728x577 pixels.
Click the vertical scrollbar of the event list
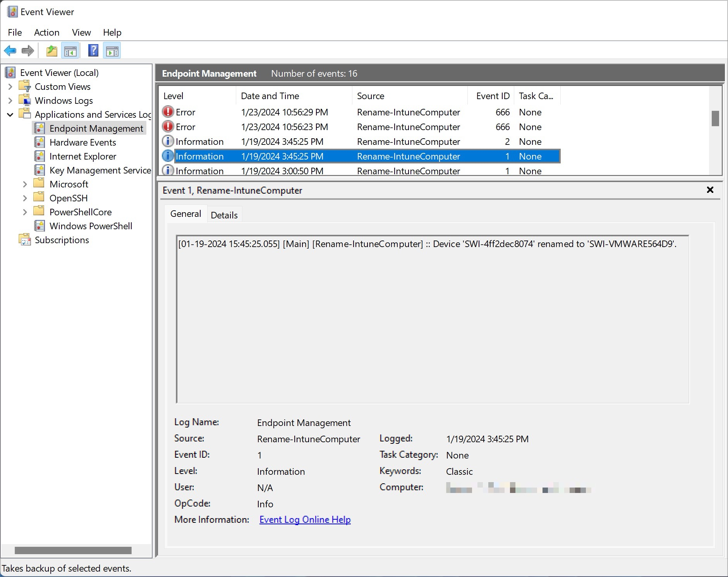pos(715,119)
